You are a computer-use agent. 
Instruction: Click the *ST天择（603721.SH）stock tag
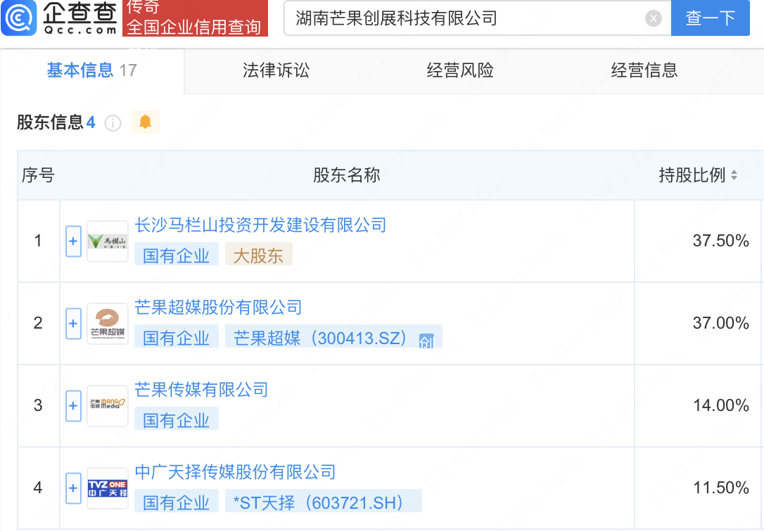pos(323,501)
